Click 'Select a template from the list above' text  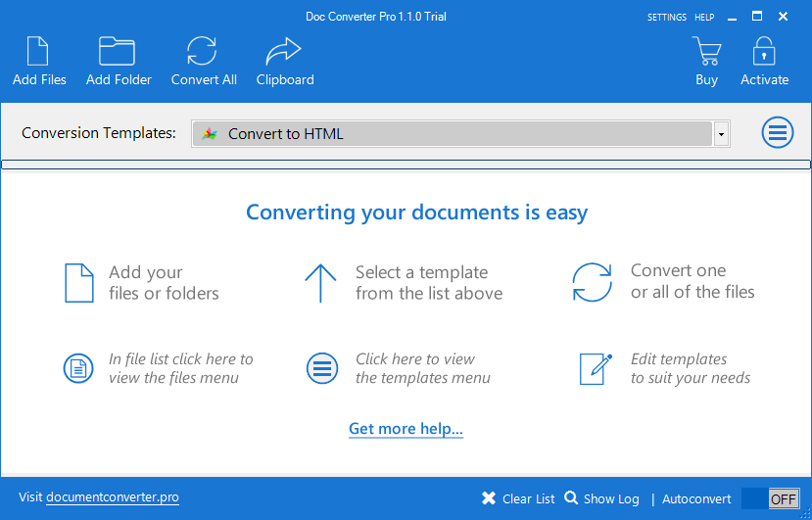click(x=429, y=283)
